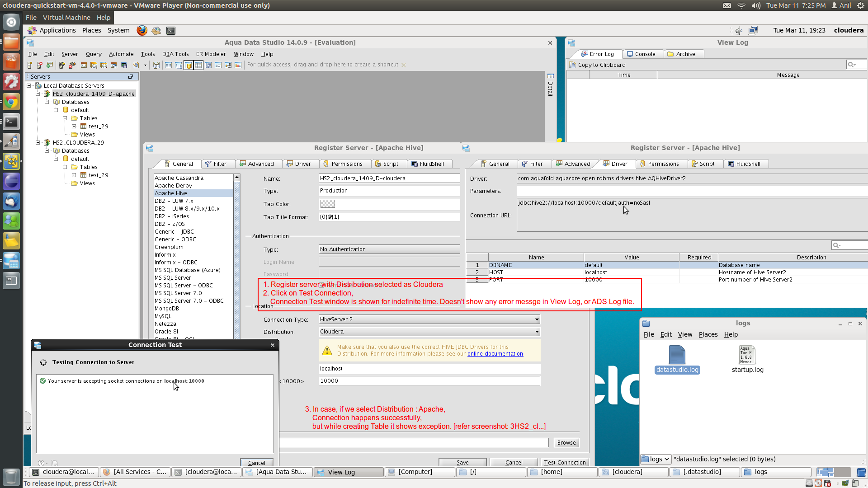The height and width of the screenshot is (488, 868).
Task: Click the chart-style icon at toolbar end
Action: tap(238, 65)
